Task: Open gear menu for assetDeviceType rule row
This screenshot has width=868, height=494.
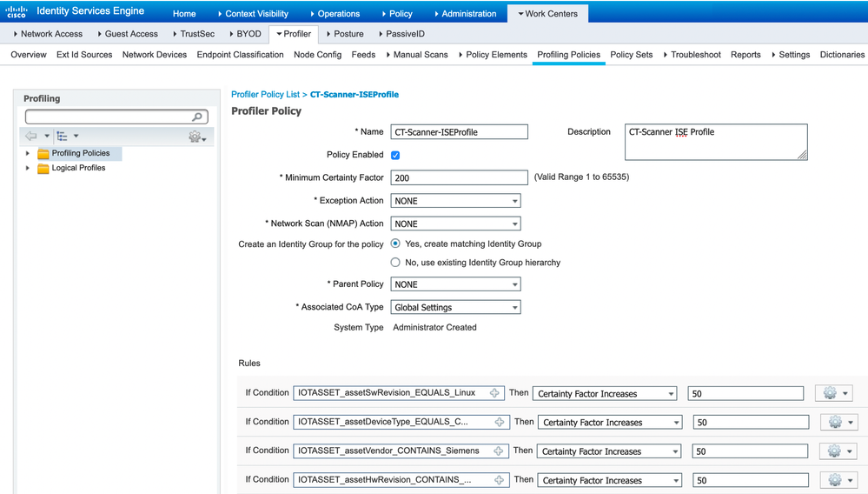Action: tap(839, 422)
